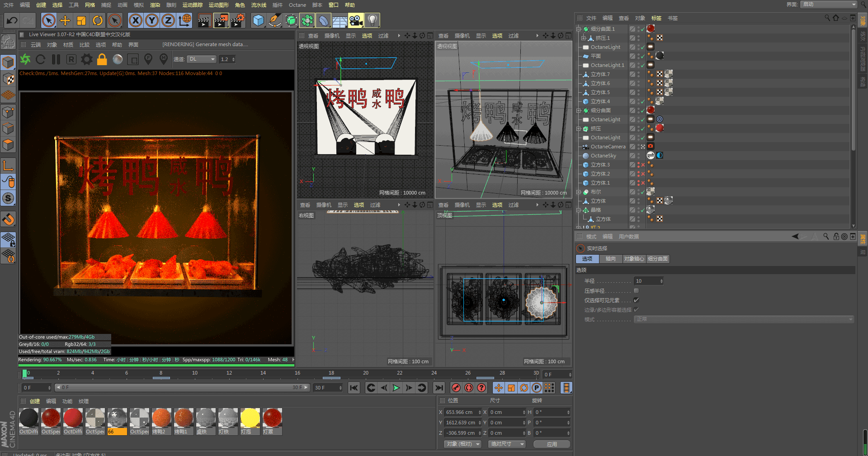Go to the start of the animation
868x456 pixels.
point(354,388)
